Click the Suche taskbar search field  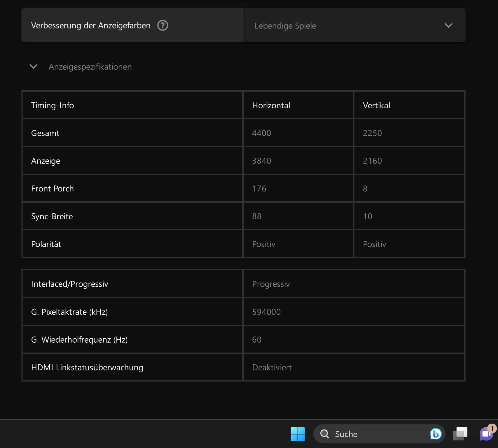tap(379, 434)
